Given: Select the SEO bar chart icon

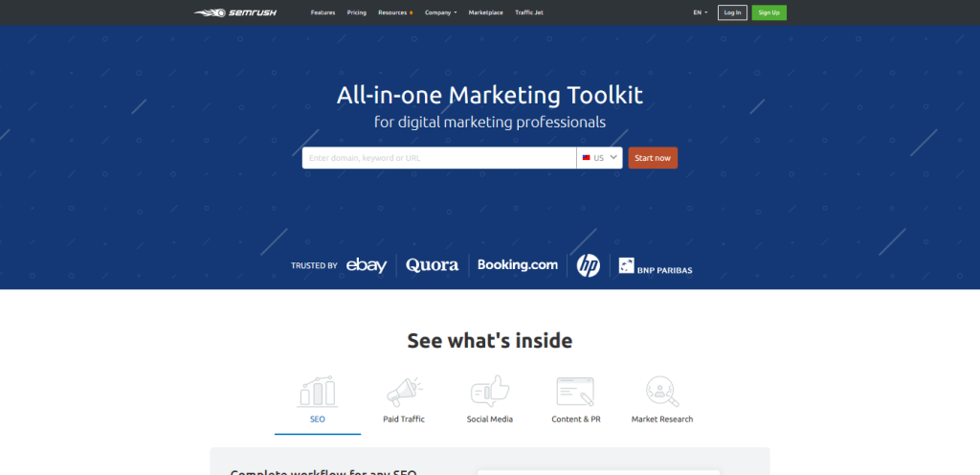Looking at the screenshot, I should [x=318, y=391].
